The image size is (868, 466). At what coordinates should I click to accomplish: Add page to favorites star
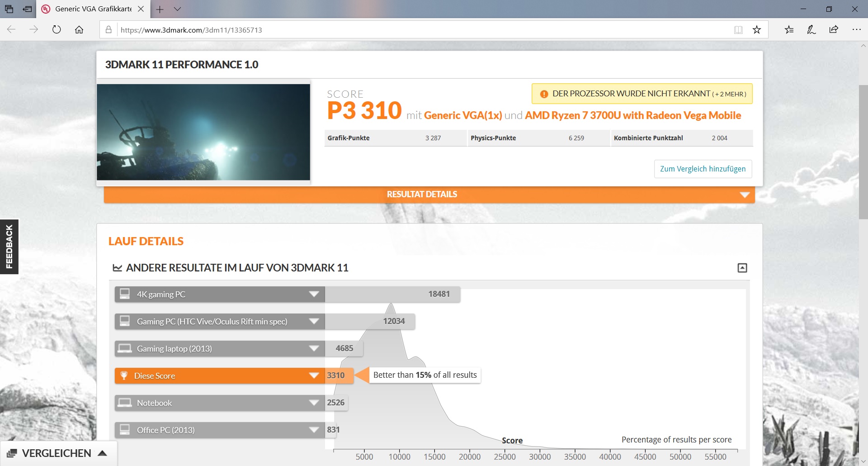point(757,30)
